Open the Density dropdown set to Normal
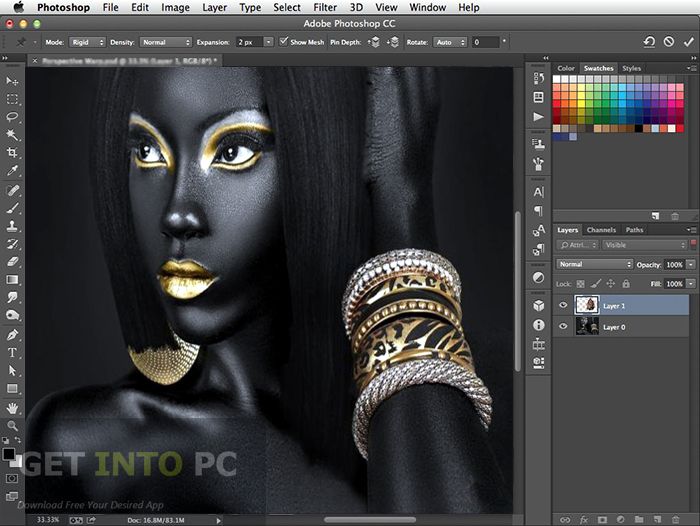This screenshot has width=700, height=526. [165, 42]
